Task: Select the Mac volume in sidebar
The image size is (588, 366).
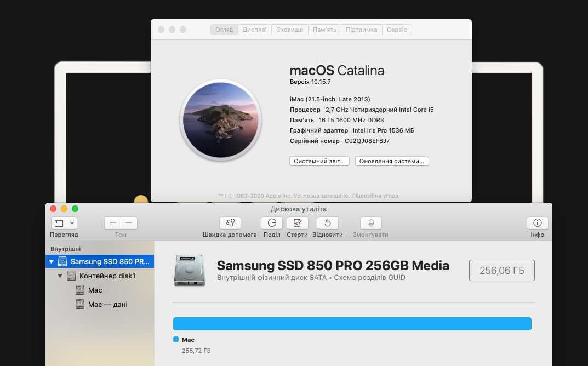Action: tap(100, 290)
